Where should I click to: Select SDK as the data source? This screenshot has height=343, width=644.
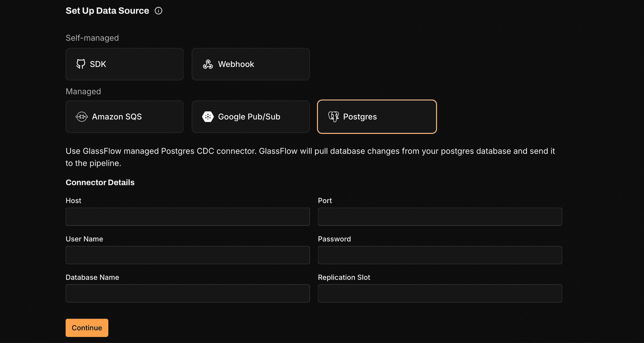click(x=124, y=64)
